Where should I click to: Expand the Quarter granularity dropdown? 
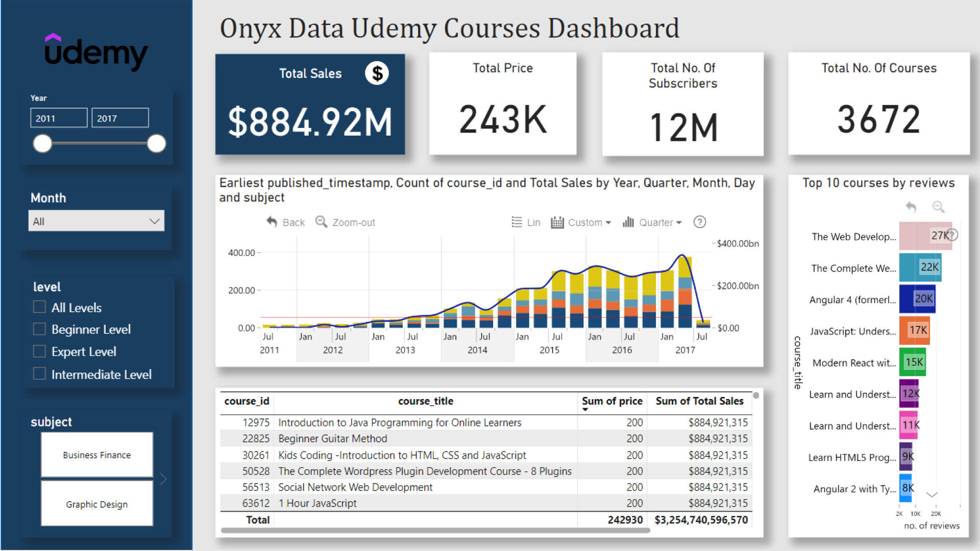click(679, 222)
